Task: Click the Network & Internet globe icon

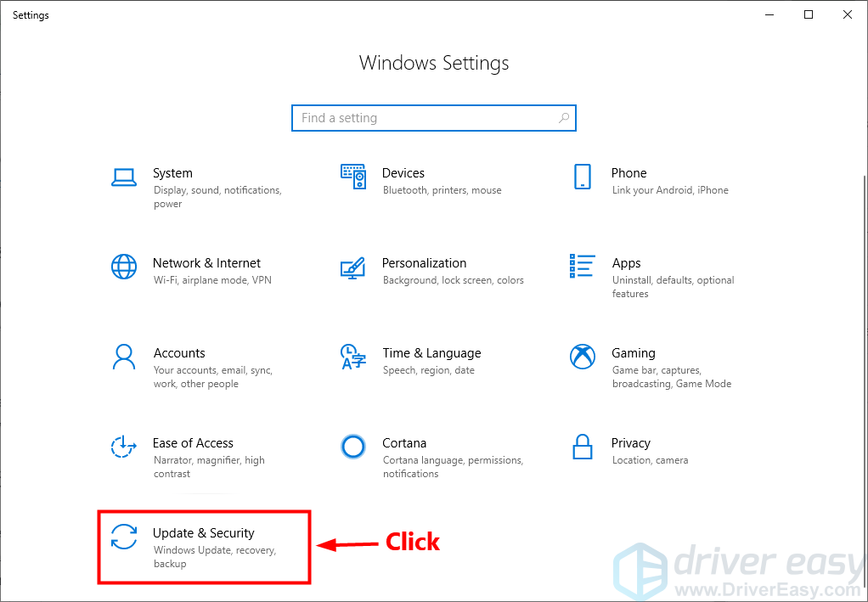Action: pos(123,267)
